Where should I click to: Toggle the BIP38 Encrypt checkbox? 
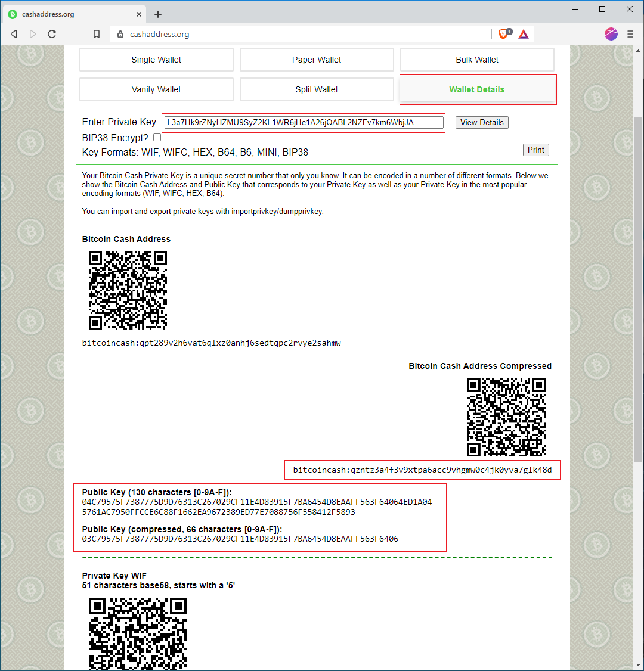(157, 138)
